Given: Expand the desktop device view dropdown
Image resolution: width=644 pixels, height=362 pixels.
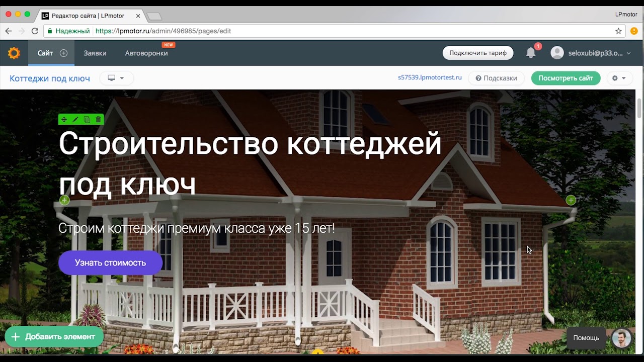Looking at the screenshot, I should 116,78.
